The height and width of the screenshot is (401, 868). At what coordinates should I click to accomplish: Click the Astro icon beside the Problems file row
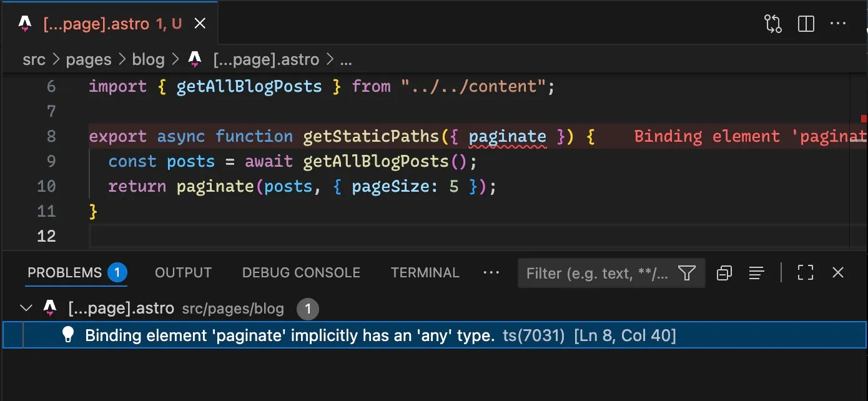pos(50,308)
